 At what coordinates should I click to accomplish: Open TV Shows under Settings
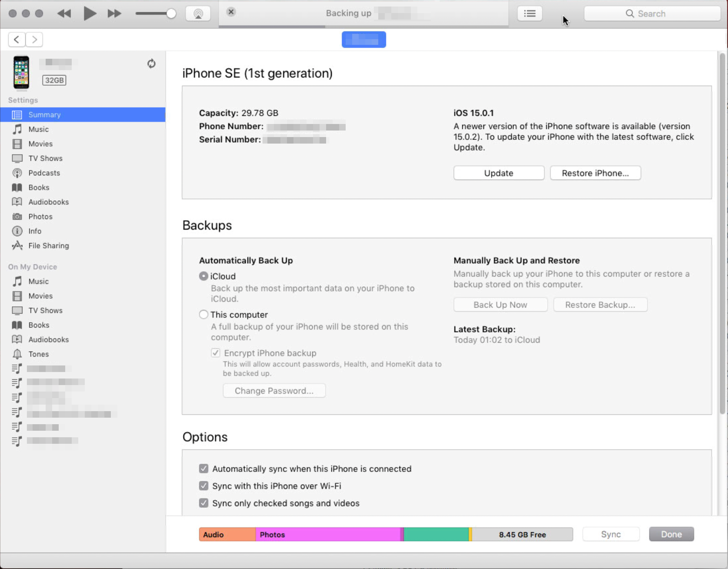point(83,158)
